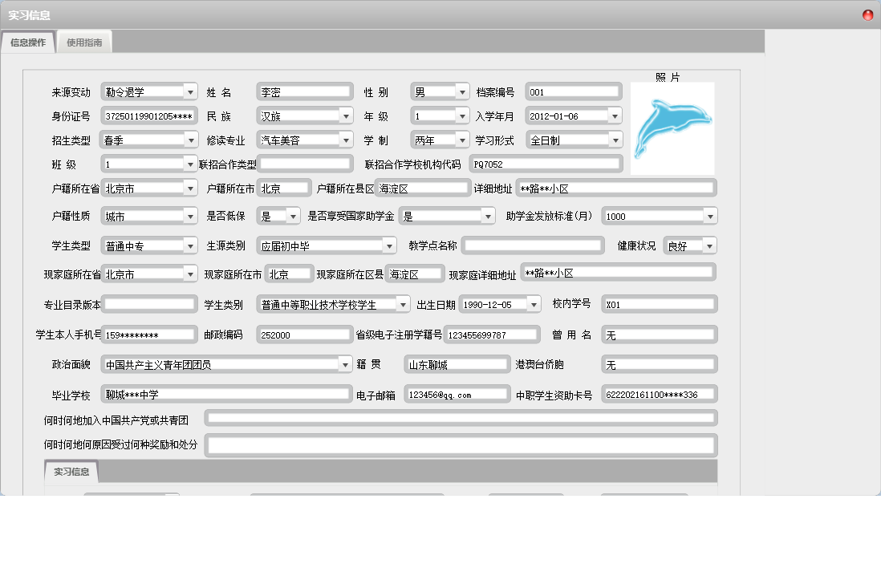
Task: Expand the 出生日期 date dropdown
Action: click(x=533, y=305)
